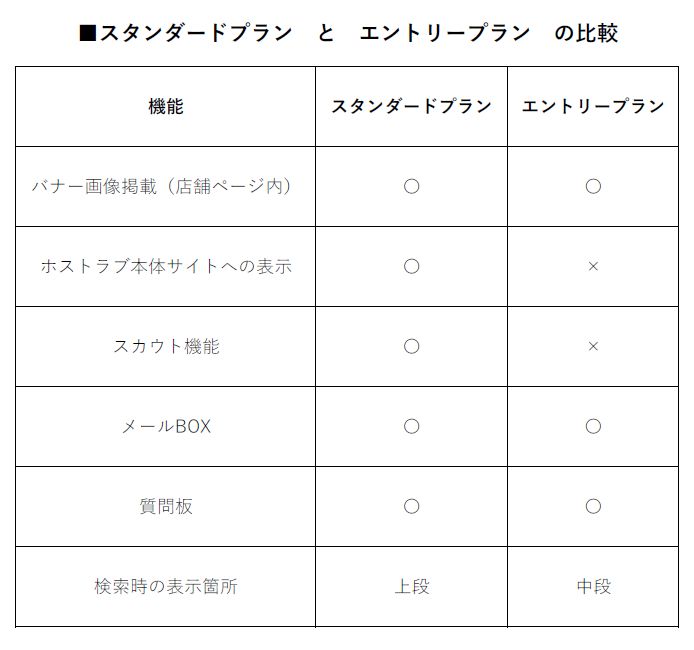Select the 機能 column header cell
Screen dimensions: 694x650
(x=165, y=106)
